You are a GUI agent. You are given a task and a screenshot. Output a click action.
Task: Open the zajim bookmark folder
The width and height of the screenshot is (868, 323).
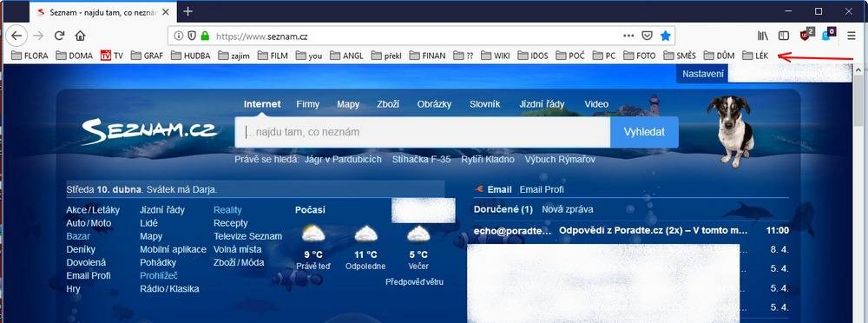pos(234,56)
